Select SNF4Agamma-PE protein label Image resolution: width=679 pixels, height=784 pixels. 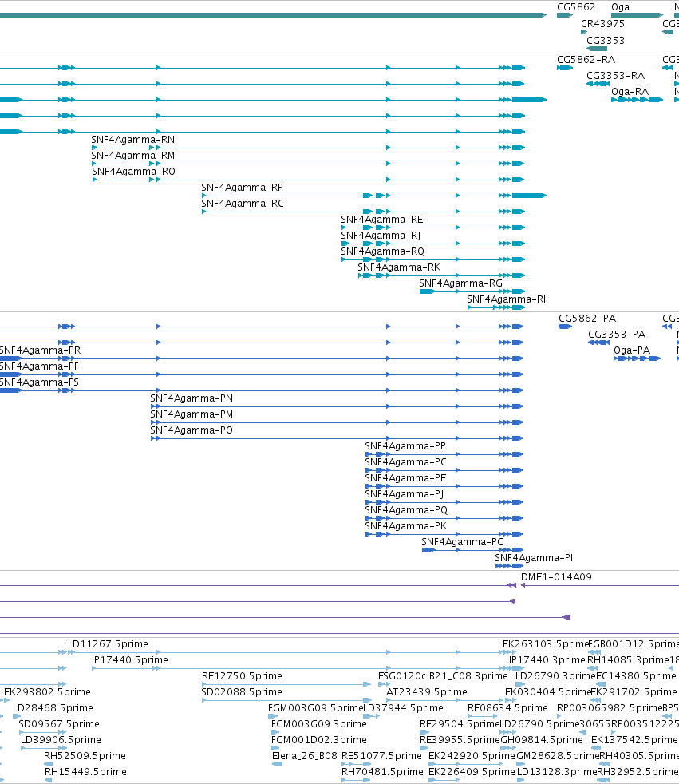(x=405, y=478)
